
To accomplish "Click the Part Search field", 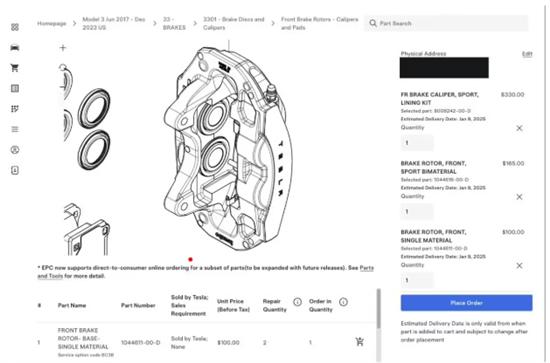I will point(447,23).
